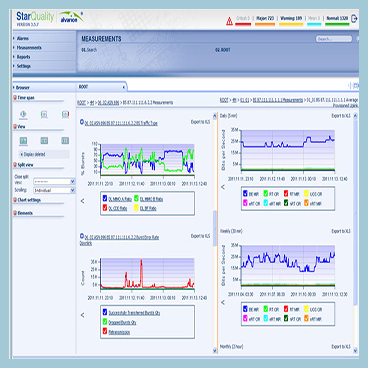Open the Alarms menu item

(x=23, y=38)
